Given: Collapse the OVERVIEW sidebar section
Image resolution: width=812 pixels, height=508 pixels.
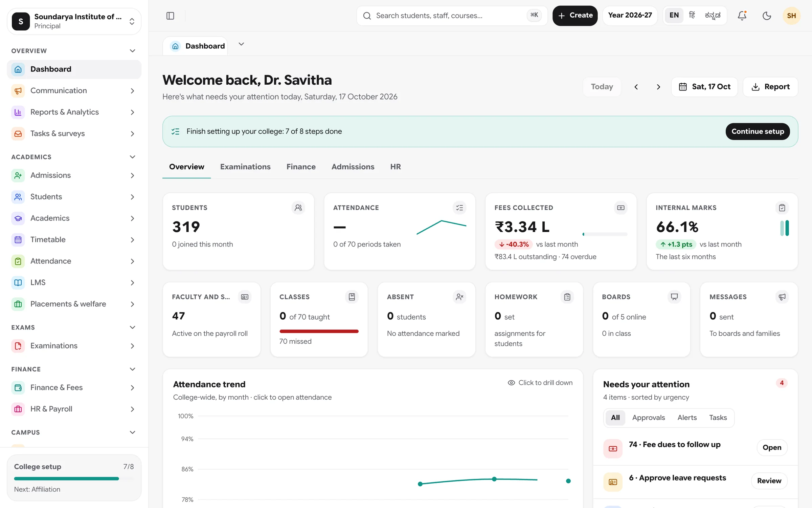Looking at the screenshot, I should click(x=132, y=51).
